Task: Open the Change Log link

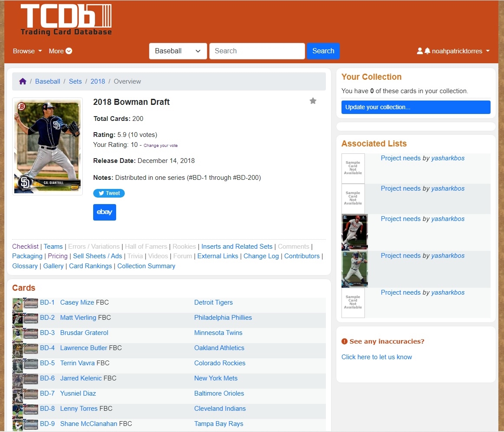Action: [x=261, y=256]
